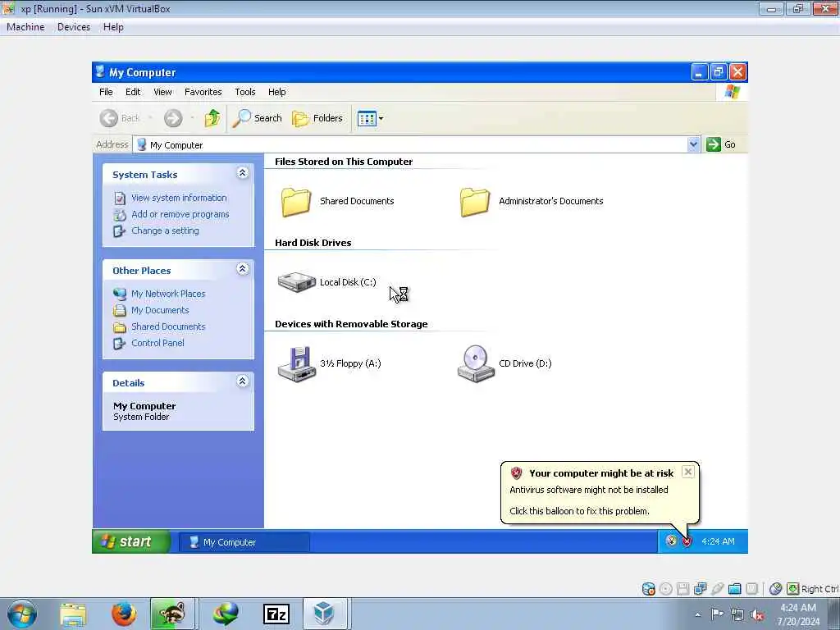Click VirtualBox shared folders status icon

(x=734, y=589)
